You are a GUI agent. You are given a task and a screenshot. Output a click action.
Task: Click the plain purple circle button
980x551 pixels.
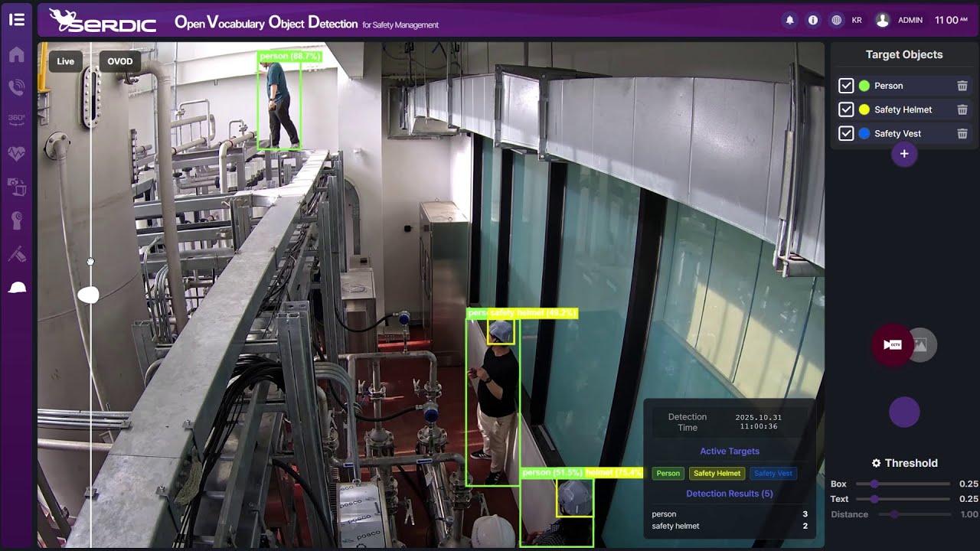[x=904, y=412]
